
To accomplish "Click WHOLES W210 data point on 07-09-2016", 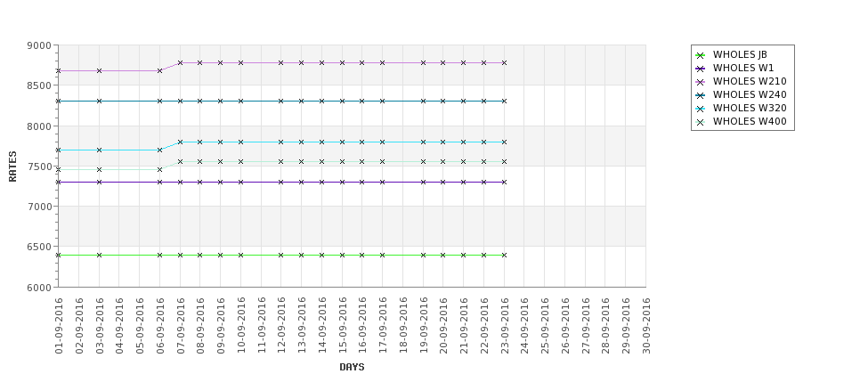I will (x=180, y=63).
